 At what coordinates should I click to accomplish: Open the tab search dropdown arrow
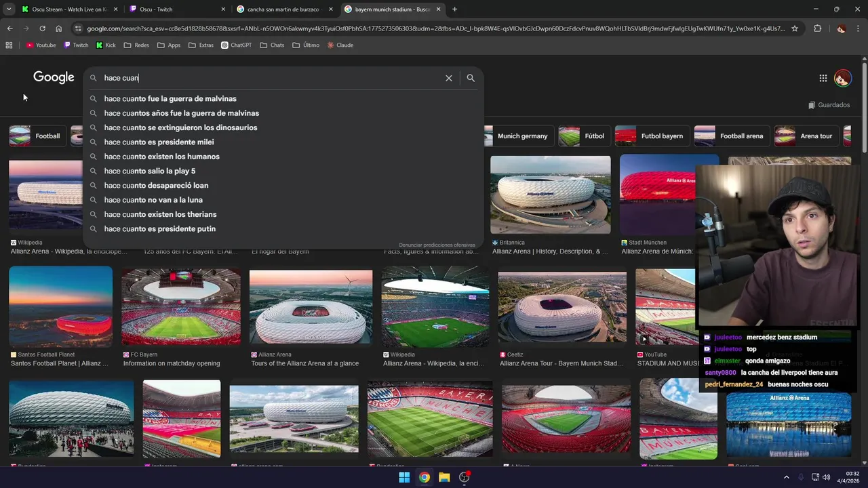[9, 9]
